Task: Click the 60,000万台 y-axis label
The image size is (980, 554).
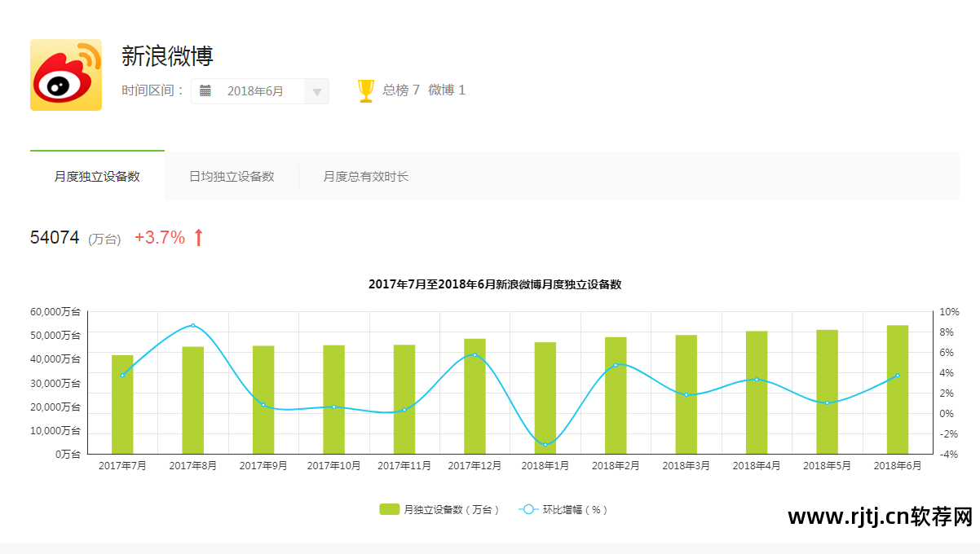Action: click(55, 311)
